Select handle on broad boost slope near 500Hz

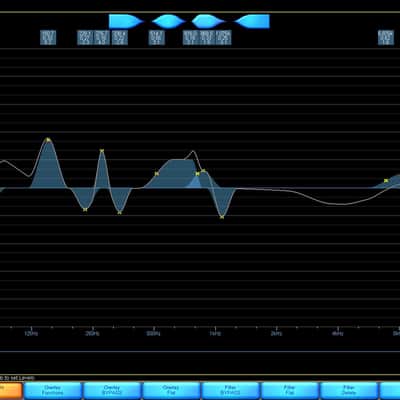[157, 174]
